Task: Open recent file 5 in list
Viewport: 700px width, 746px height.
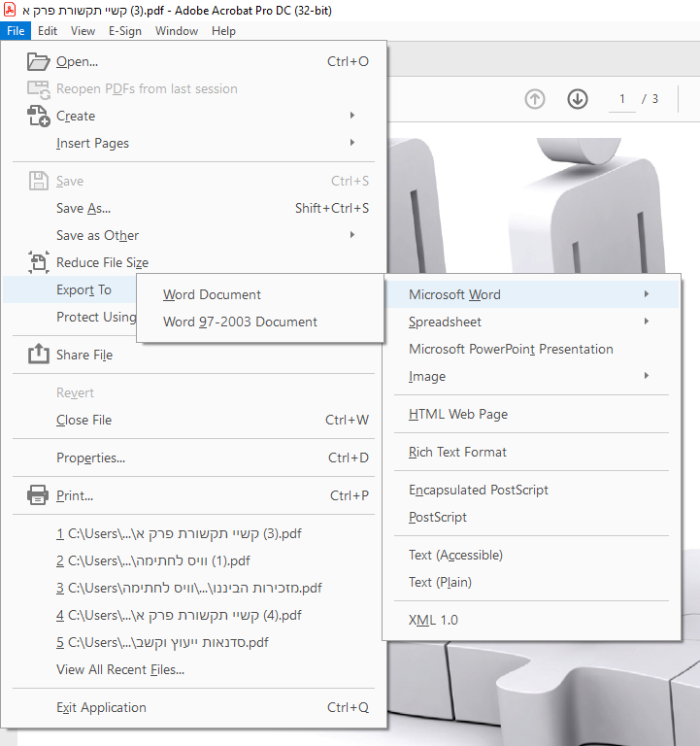Action: point(194,642)
